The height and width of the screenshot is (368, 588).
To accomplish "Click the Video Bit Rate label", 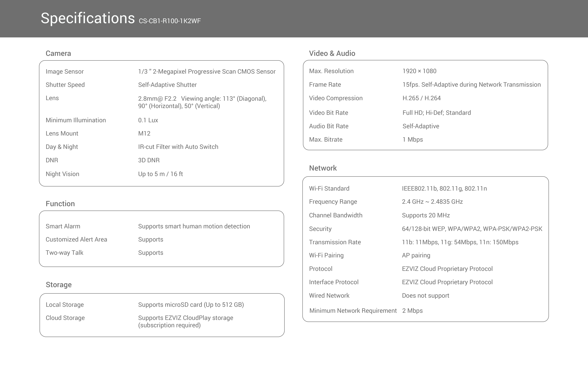I will click(328, 113).
